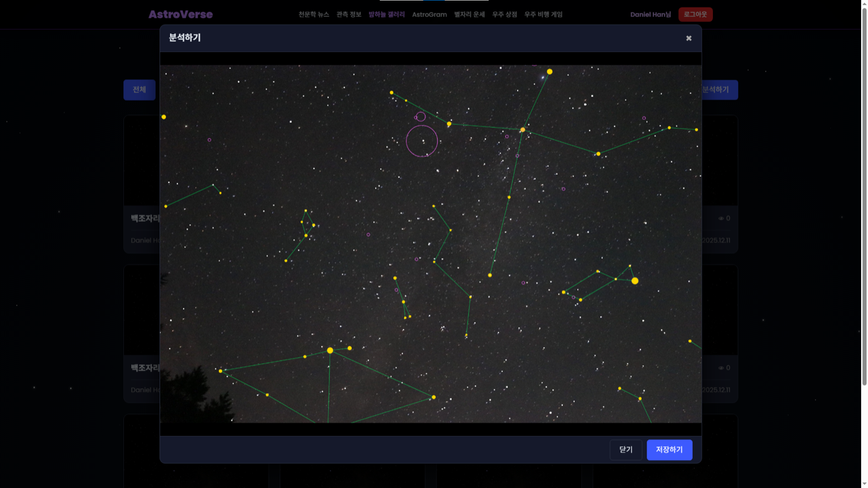Open the AstroGram page
The image size is (868, 488).
point(430,14)
